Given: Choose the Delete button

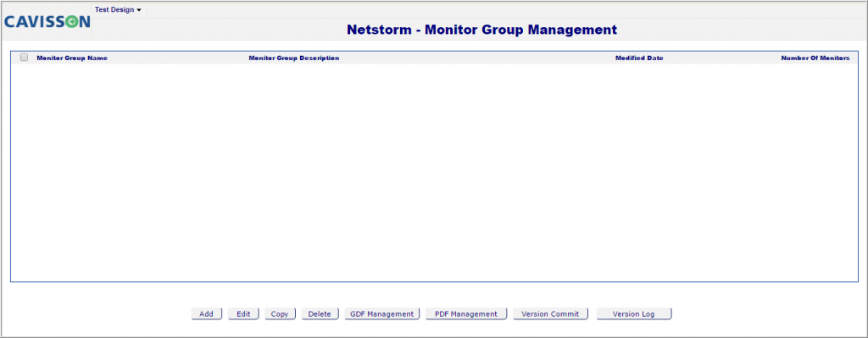Looking at the screenshot, I should [320, 313].
